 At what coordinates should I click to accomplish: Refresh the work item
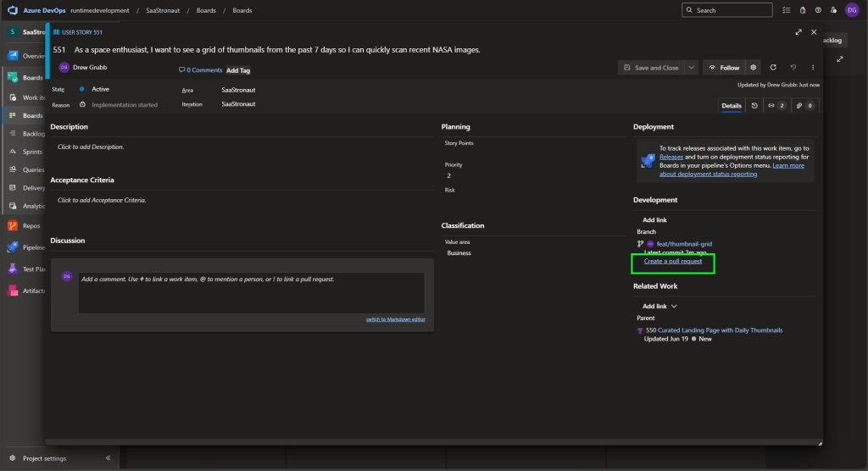[773, 68]
